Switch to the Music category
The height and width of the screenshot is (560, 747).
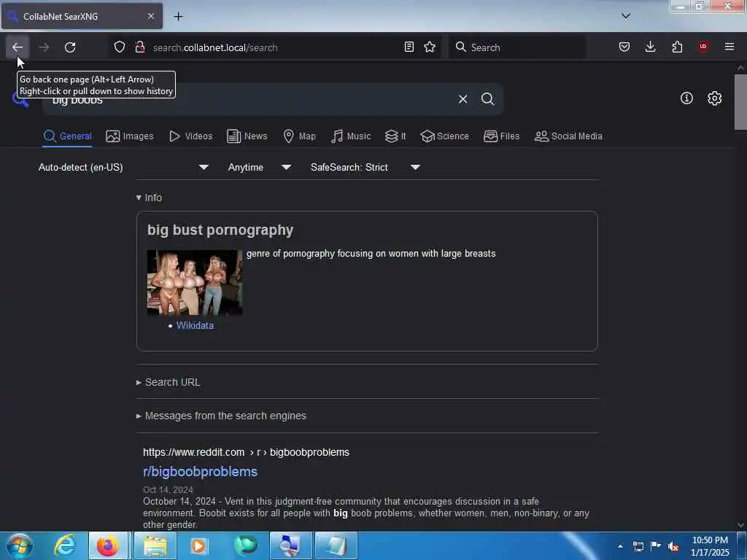click(351, 136)
